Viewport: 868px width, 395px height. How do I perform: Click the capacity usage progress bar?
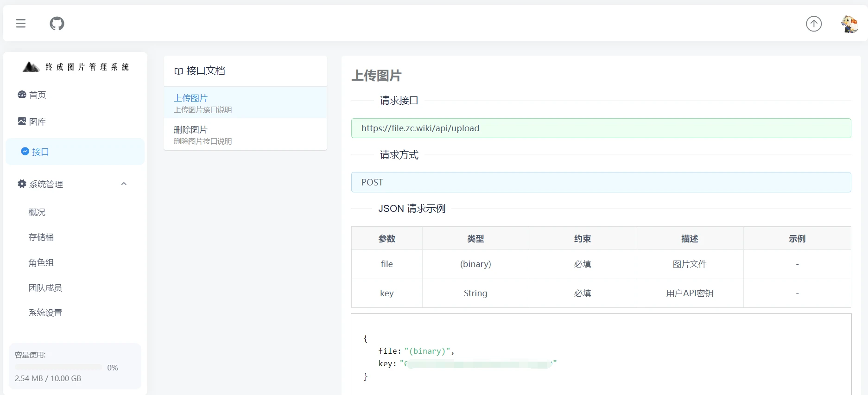tap(58, 367)
